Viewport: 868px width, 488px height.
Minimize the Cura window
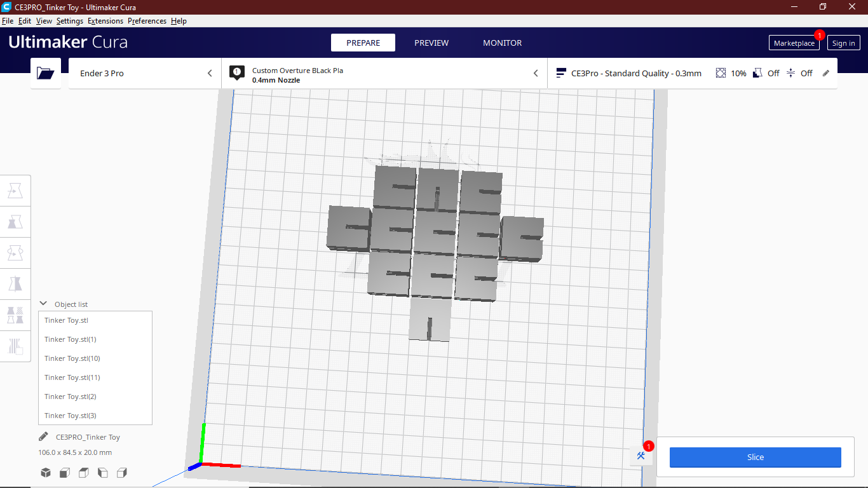coord(794,6)
